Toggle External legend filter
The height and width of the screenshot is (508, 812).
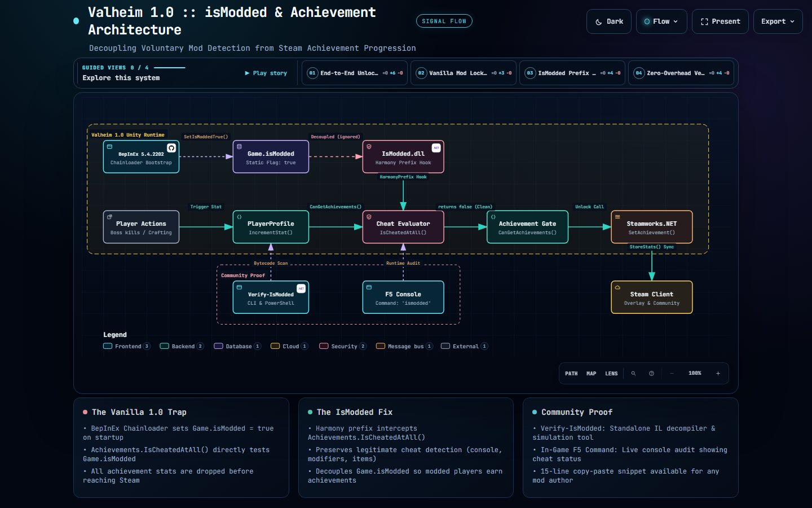coord(464,347)
